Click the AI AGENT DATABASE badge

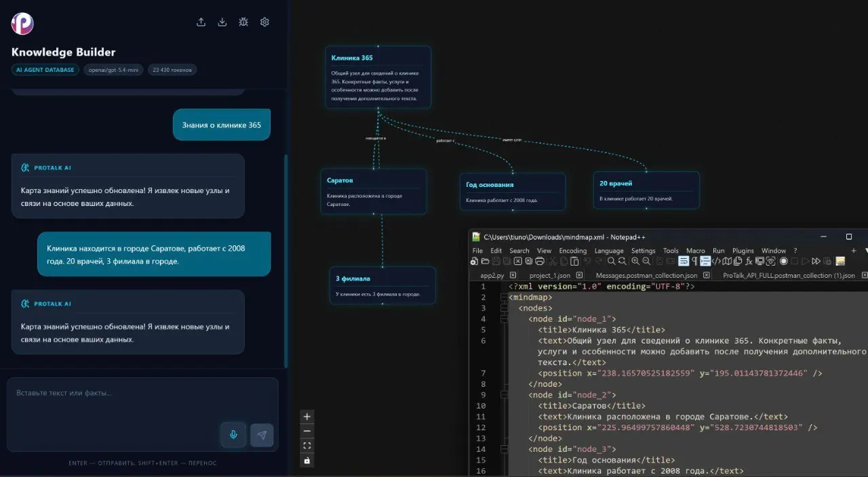coord(45,70)
